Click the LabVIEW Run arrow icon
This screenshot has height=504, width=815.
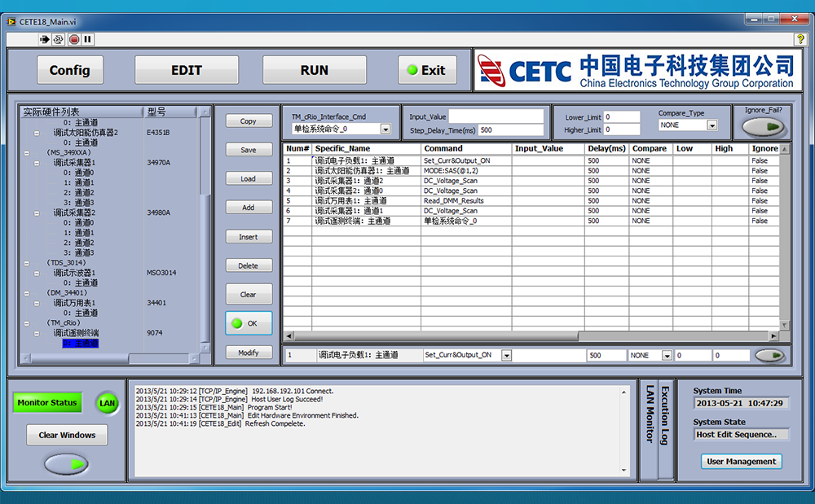[46, 39]
